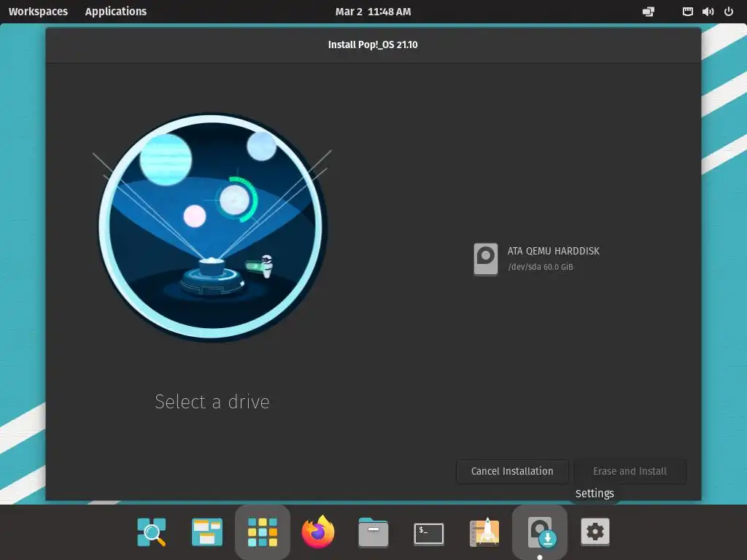This screenshot has width=747, height=560.
Task: Launch Firefox from the dock
Action: click(x=318, y=532)
